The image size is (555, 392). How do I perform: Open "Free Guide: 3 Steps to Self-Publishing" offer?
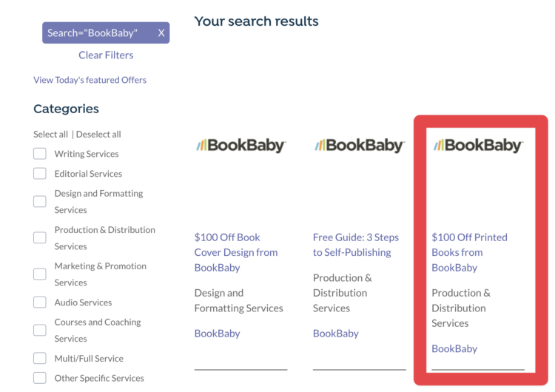pyautogui.click(x=356, y=245)
